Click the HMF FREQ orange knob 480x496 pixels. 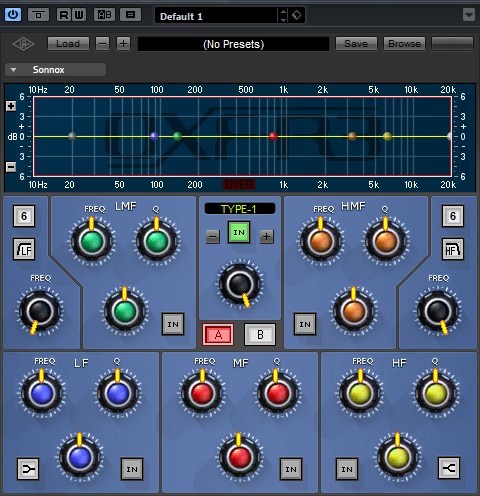(321, 241)
